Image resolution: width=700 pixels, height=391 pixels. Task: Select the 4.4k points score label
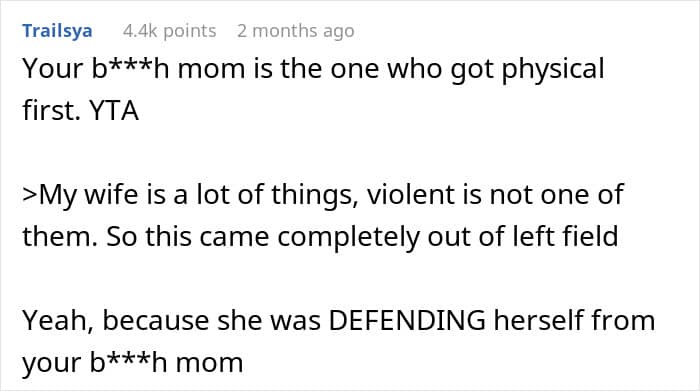169,31
